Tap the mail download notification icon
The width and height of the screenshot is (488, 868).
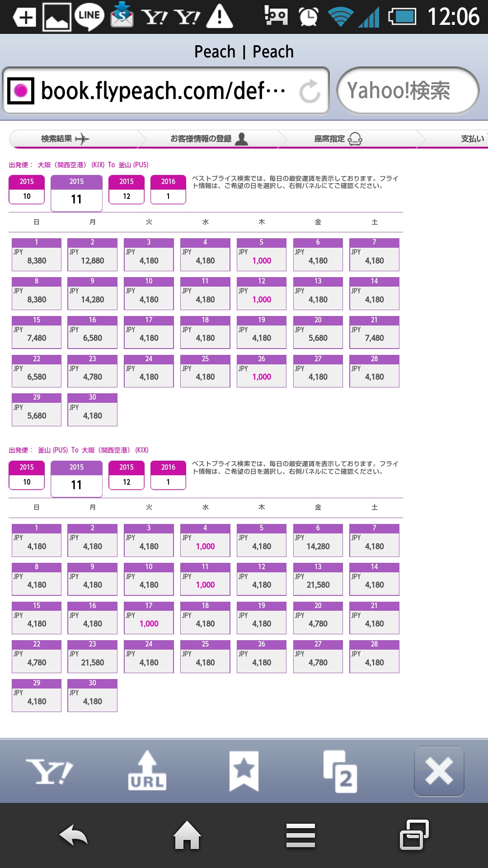122,15
